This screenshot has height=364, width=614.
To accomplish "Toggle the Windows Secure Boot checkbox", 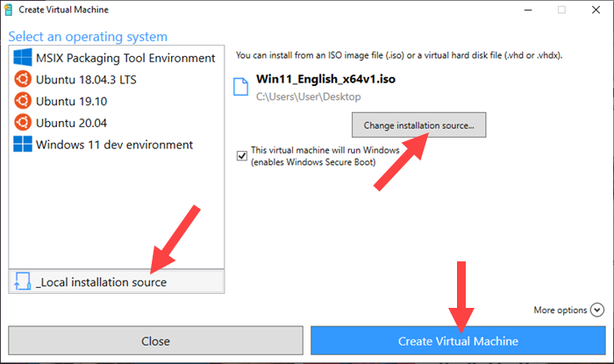I will pyautogui.click(x=242, y=156).
